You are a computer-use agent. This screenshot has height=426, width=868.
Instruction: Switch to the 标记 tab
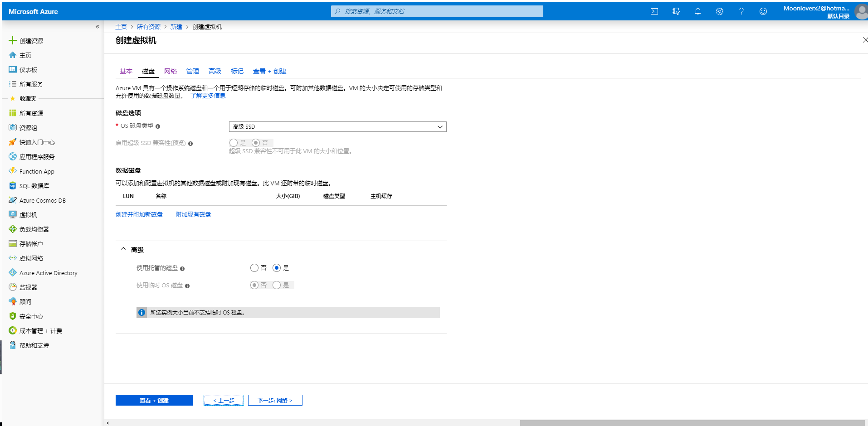pyautogui.click(x=237, y=71)
